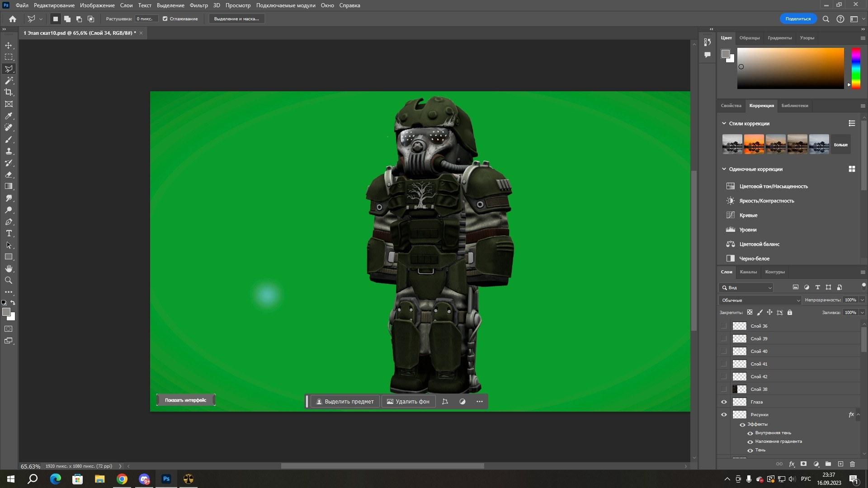This screenshot has height=488, width=868.
Task: Open the blend mode Обычные dropdown
Action: coord(759,300)
